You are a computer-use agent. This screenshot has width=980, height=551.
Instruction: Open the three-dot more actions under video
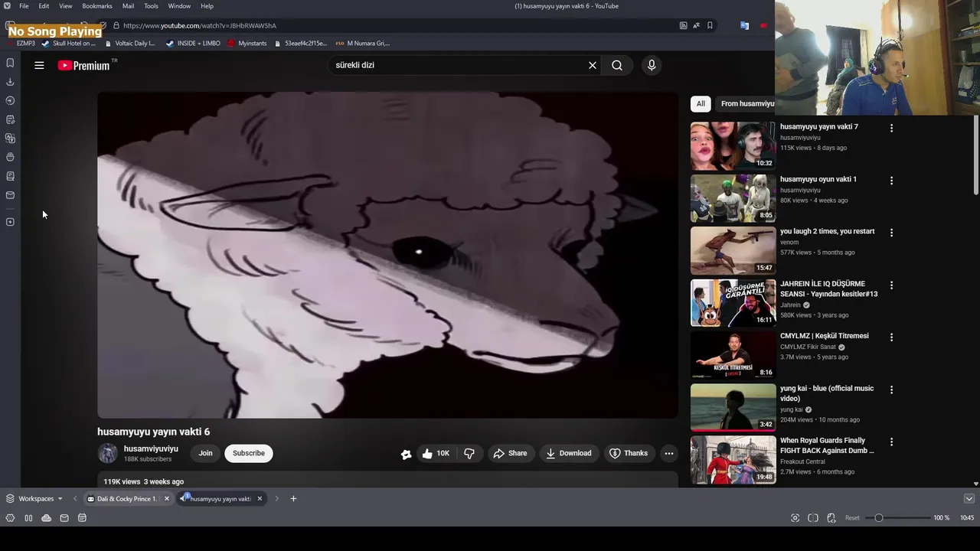pos(669,453)
